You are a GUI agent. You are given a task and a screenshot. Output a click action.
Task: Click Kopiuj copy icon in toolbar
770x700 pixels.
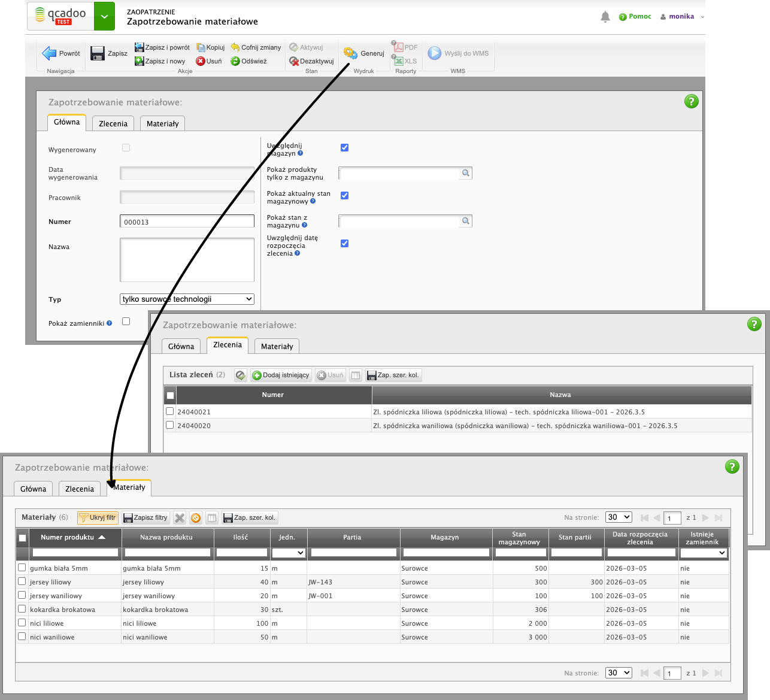click(x=201, y=47)
